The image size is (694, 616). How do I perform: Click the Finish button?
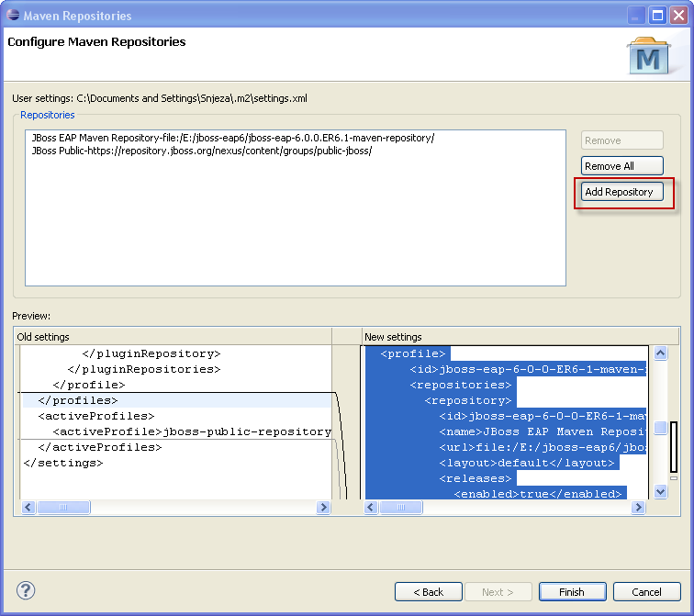tap(572, 591)
